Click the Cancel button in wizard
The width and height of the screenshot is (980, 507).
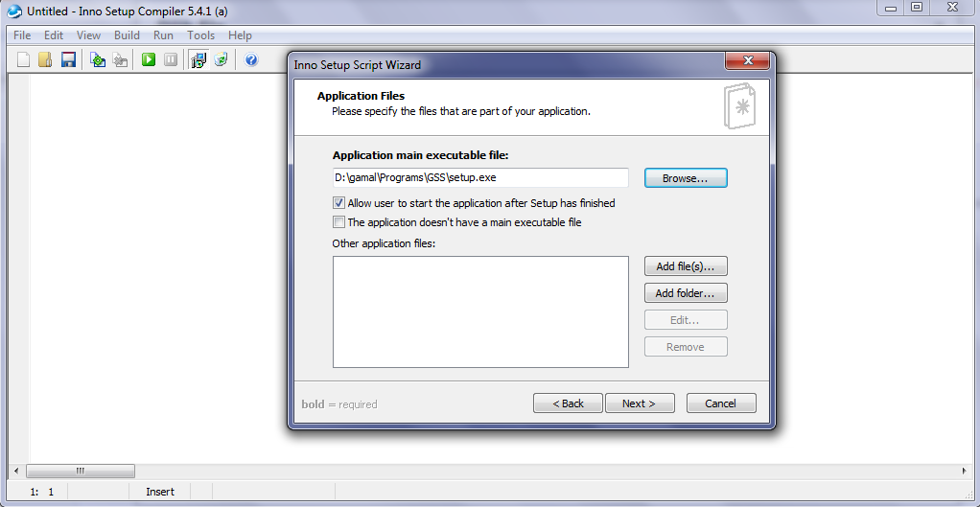click(x=721, y=403)
